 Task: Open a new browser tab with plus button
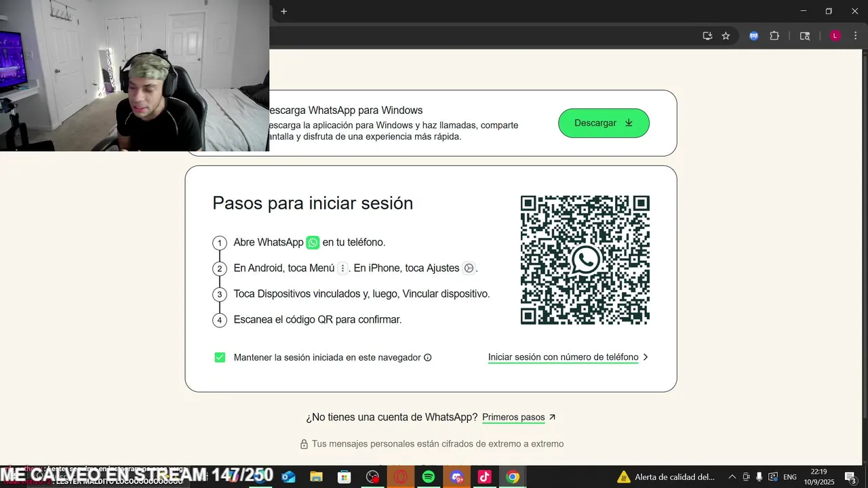283,11
